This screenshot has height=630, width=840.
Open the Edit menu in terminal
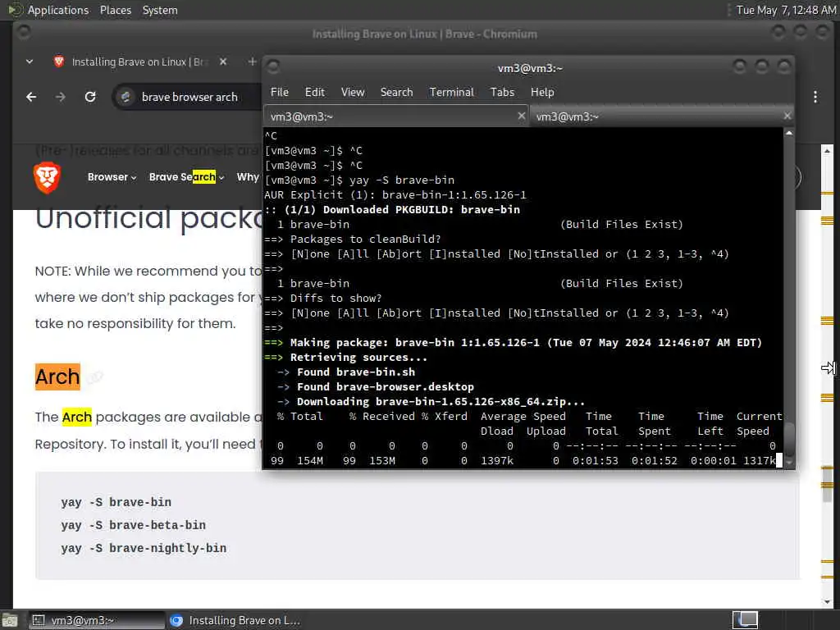[314, 92]
